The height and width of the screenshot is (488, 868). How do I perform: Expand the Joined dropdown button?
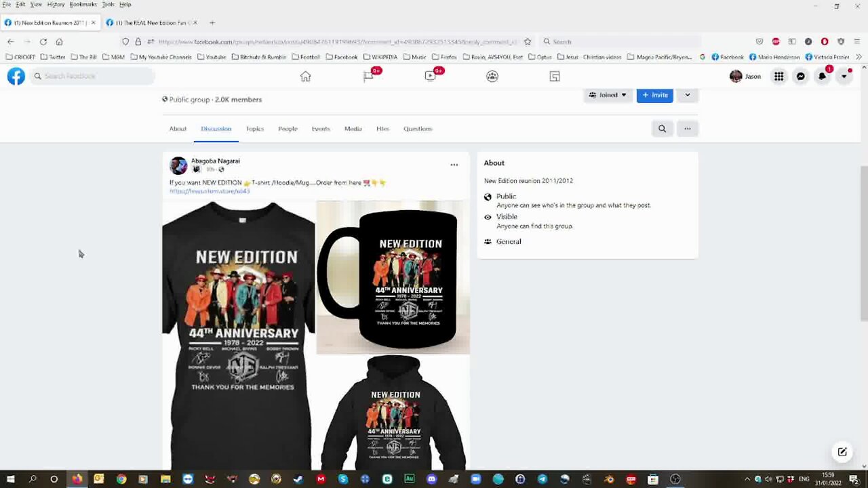pos(608,95)
